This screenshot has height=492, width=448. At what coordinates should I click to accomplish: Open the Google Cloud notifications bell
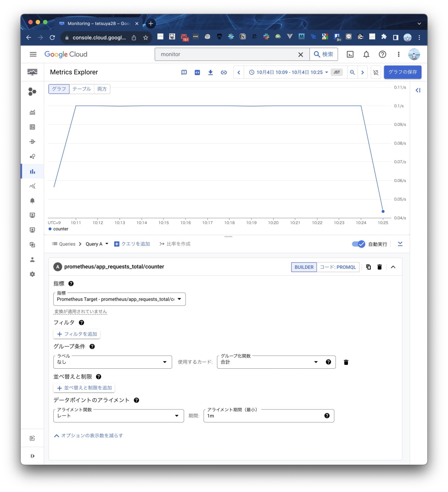366,55
